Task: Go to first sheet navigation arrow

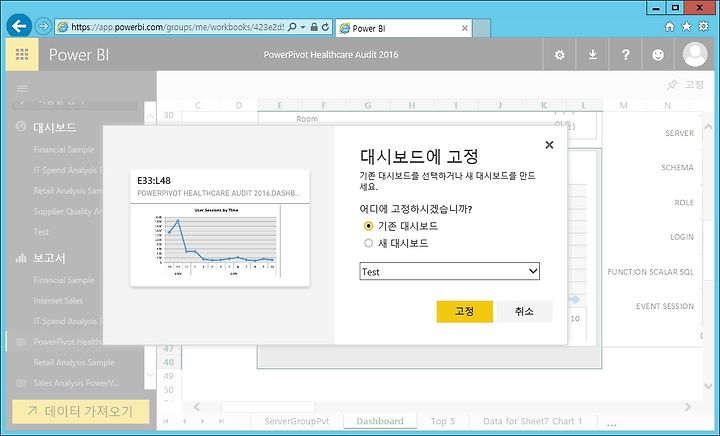Action: [166, 421]
